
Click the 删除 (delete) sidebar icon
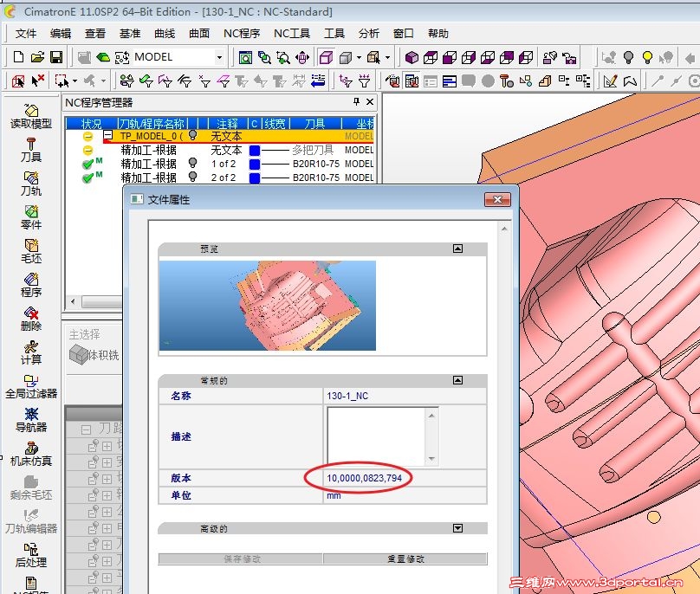(31, 319)
